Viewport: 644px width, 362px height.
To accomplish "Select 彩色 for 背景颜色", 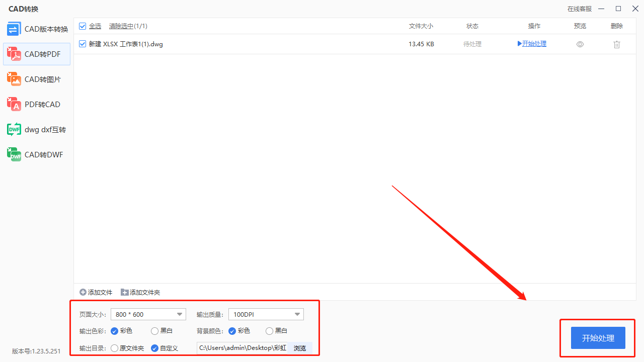I will tap(232, 331).
